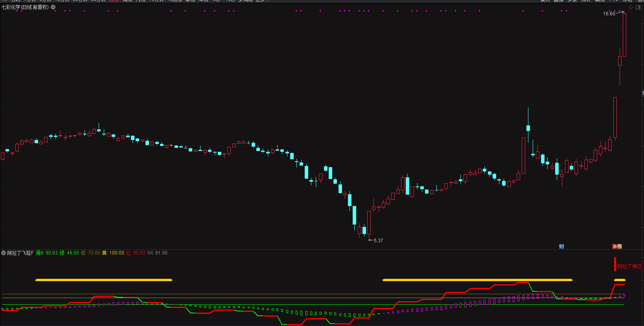Click the 黄: 100.00 indicator value
Viewport: 644px width, 326px height.
point(113,253)
